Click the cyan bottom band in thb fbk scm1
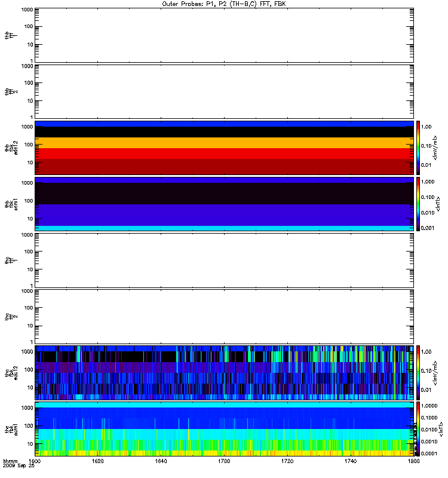The height and width of the screenshot is (478, 448). pyautogui.click(x=224, y=228)
